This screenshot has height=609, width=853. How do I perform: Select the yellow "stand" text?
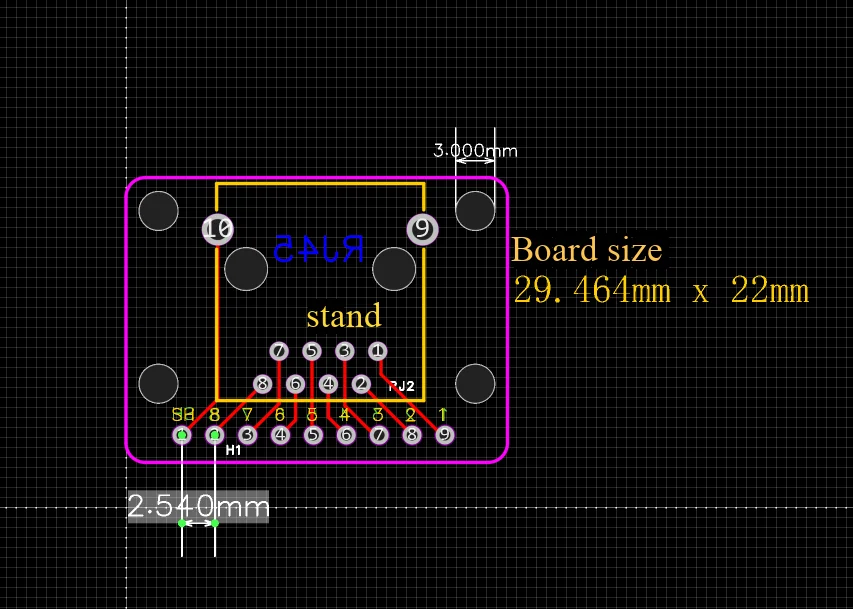(x=344, y=316)
